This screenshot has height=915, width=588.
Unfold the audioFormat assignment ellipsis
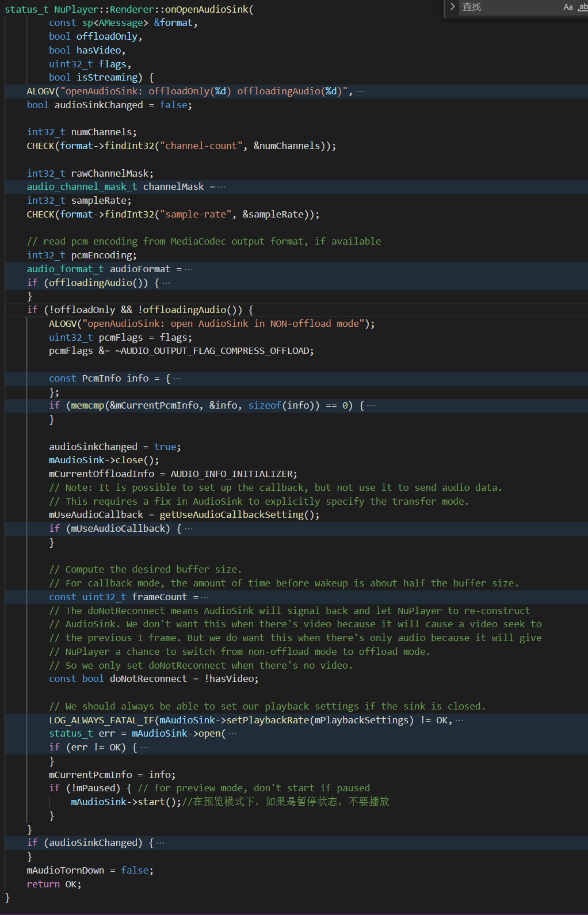click(188, 269)
